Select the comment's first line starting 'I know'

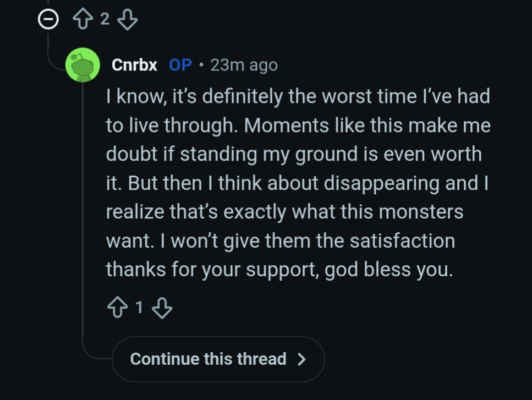297,97
